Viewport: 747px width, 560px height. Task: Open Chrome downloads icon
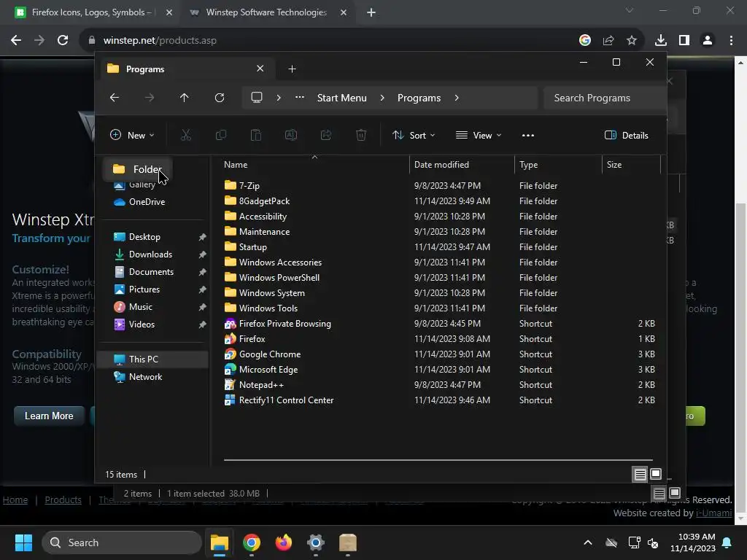click(661, 41)
